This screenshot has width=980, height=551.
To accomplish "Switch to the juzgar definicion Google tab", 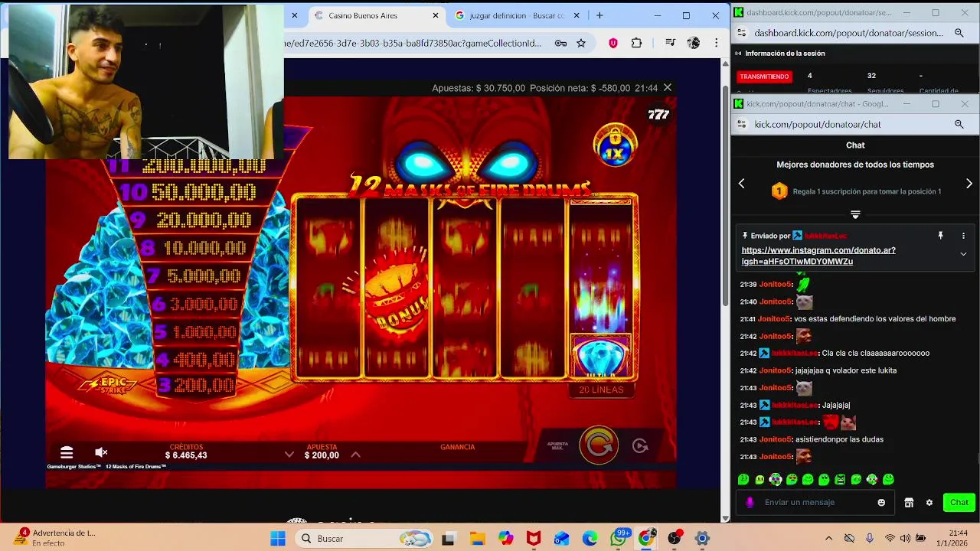I will 517,15.
